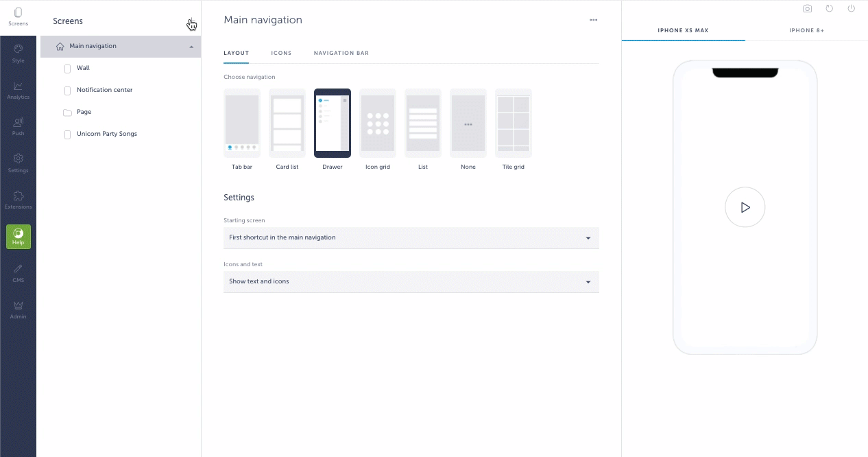Open the CMS pencil icon
Screen dimensions: 868x457
click(18, 273)
